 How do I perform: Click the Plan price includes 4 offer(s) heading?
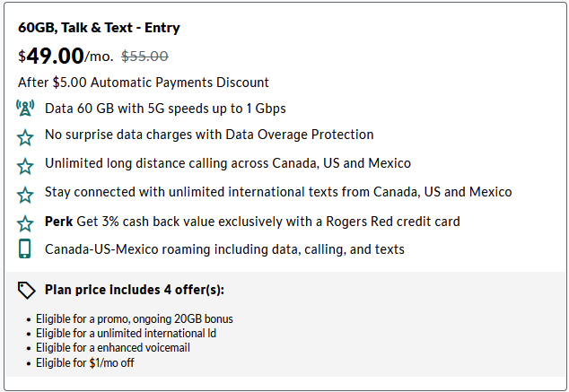tap(135, 290)
